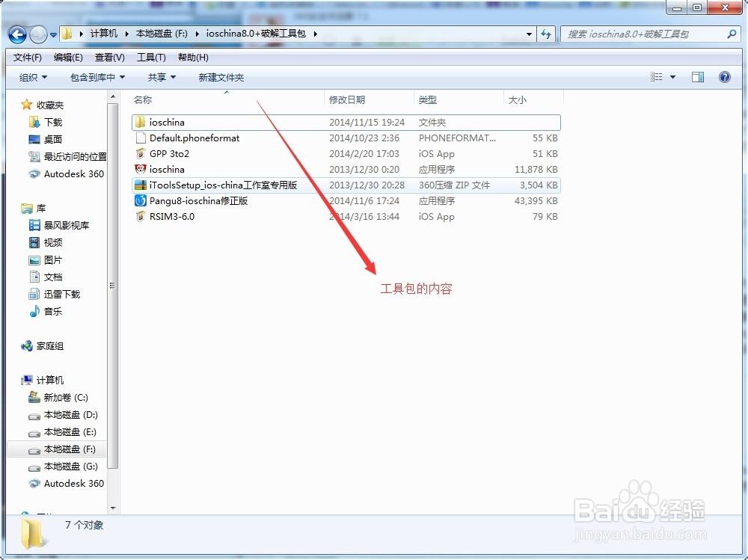Select the iToolsSetup_ios-china ZIP archive icon

point(141,185)
